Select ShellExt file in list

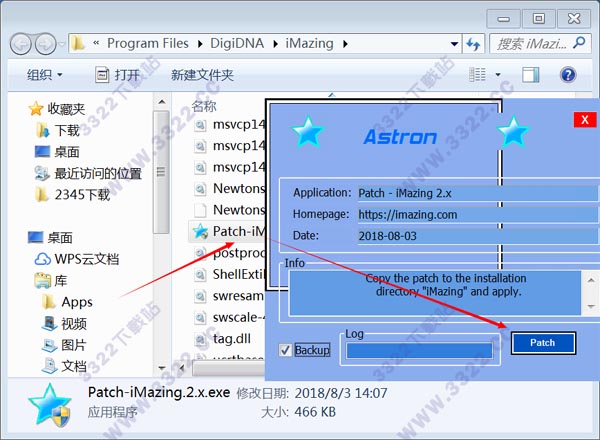point(229,274)
